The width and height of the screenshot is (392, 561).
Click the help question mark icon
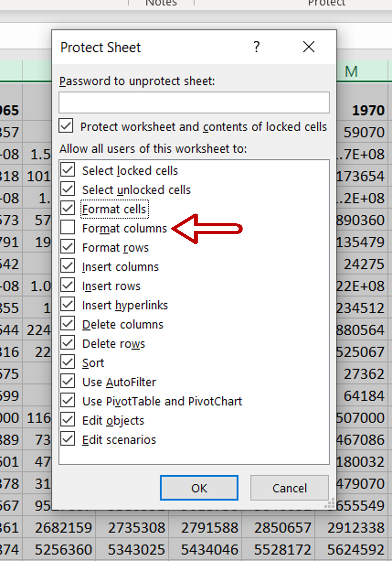tap(256, 47)
